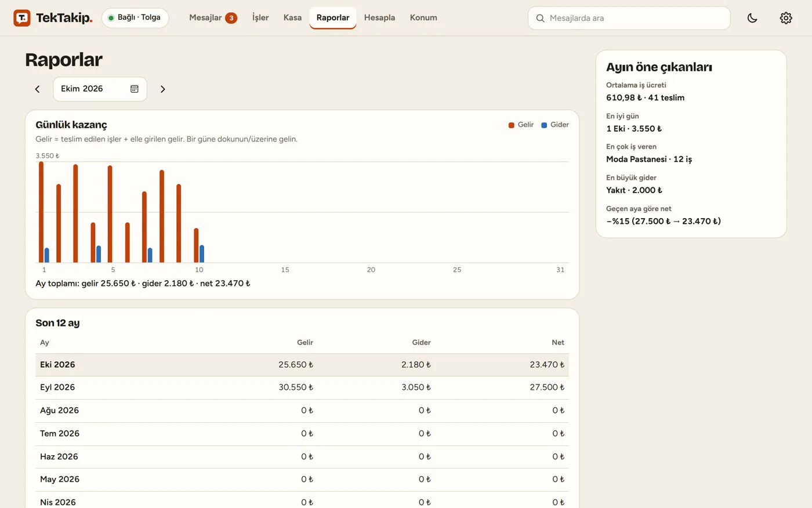Click the Ay toplamı summary line
This screenshot has height=508, width=812.
[143, 284]
